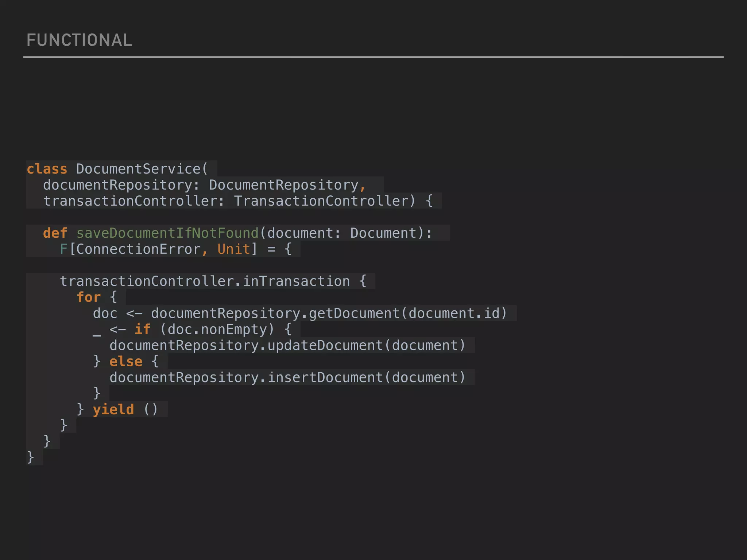Click the 'Document):' parameter type
Viewport: 747px width, 560px height.
pyautogui.click(x=391, y=233)
